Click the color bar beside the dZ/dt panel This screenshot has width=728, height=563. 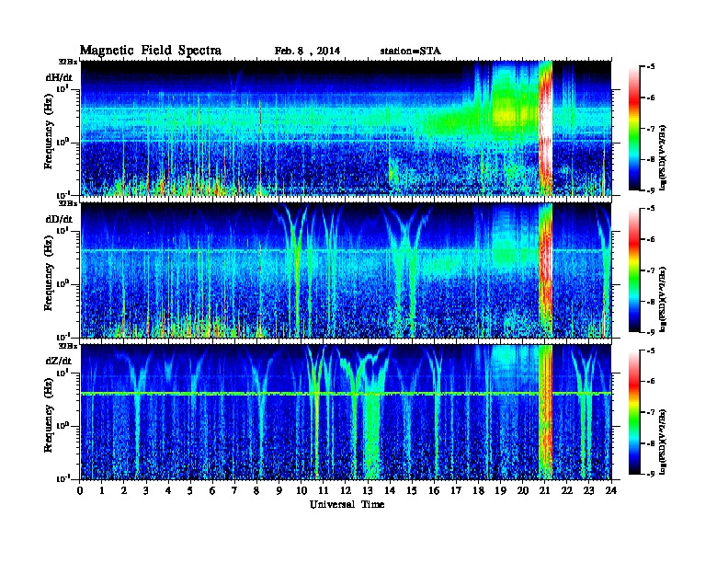634,412
